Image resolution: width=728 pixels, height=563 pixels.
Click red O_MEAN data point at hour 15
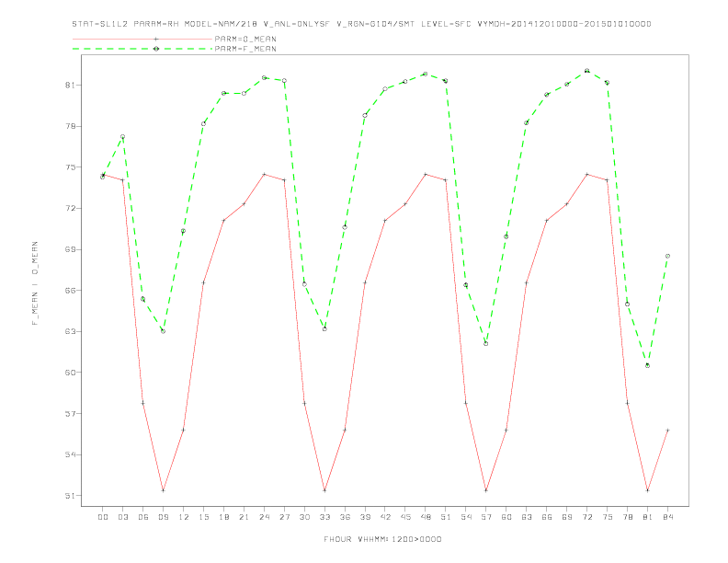(x=203, y=282)
